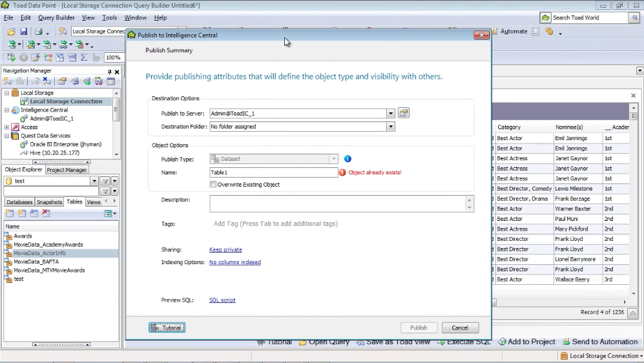Open file with the folder toolbar icon
The image size is (644, 363).
[11, 31]
